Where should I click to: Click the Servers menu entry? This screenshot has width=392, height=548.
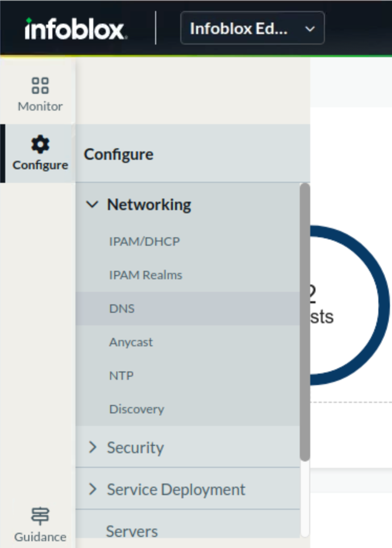click(x=132, y=531)
